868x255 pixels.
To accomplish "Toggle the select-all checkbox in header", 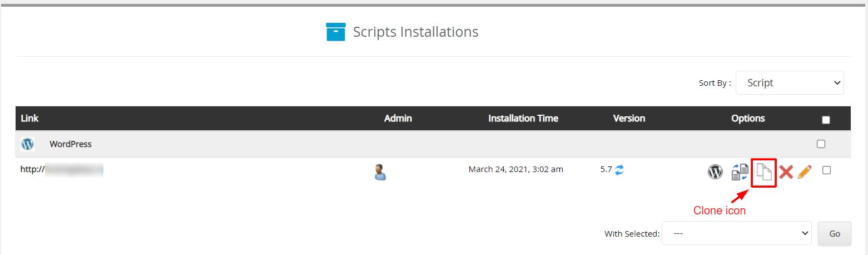I will (826, 120).
